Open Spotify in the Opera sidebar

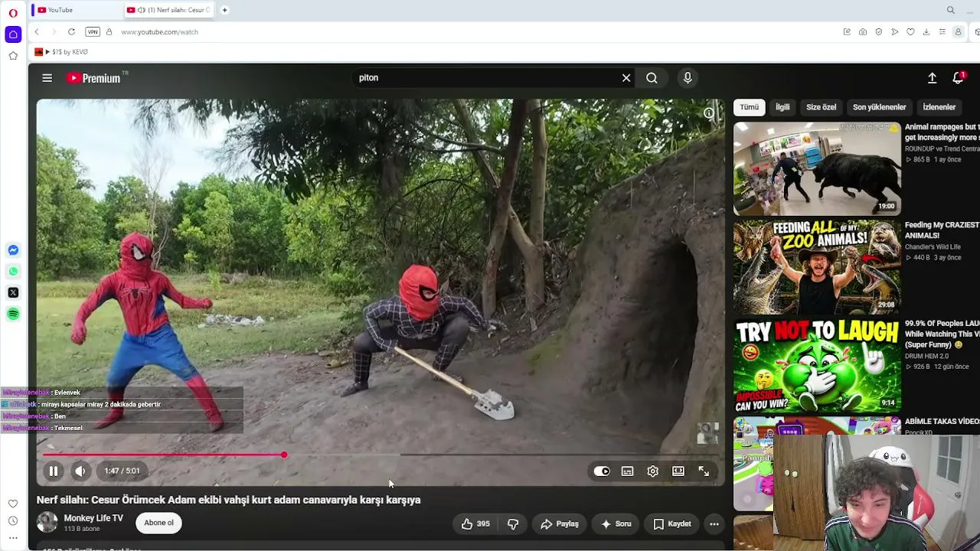point(13,314)
